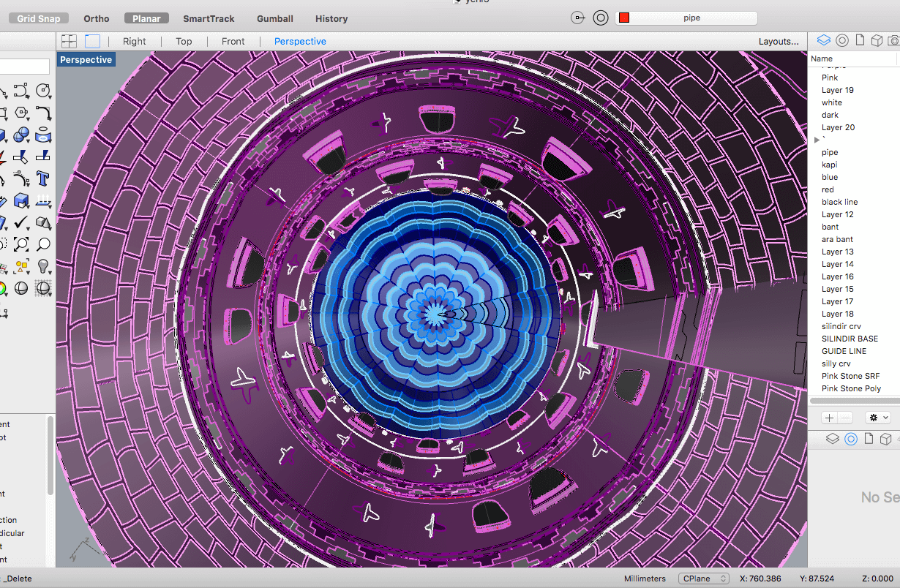Click the Check objects checkmark icon

[x=21, y=222]
